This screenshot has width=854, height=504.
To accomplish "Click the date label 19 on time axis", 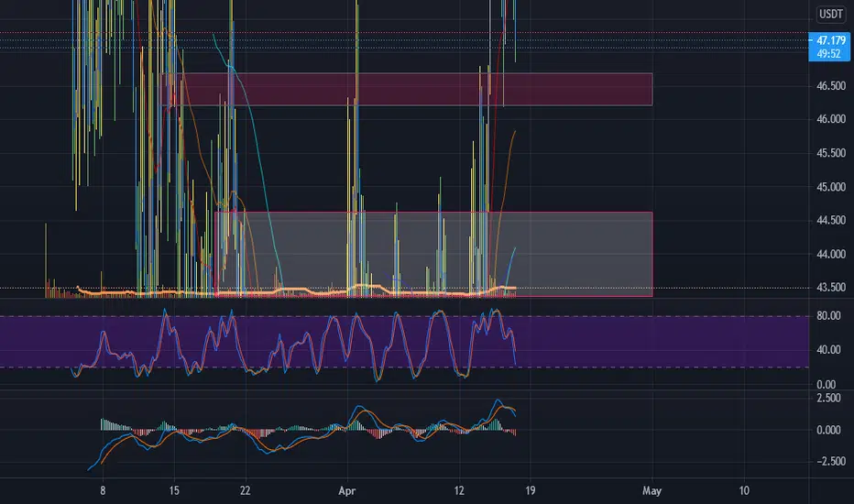I will (530, 490).
